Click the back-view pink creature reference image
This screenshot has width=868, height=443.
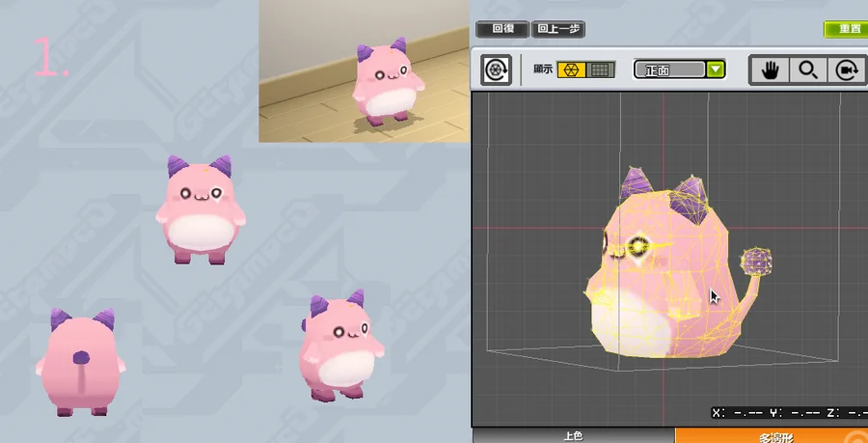(81, 362)
